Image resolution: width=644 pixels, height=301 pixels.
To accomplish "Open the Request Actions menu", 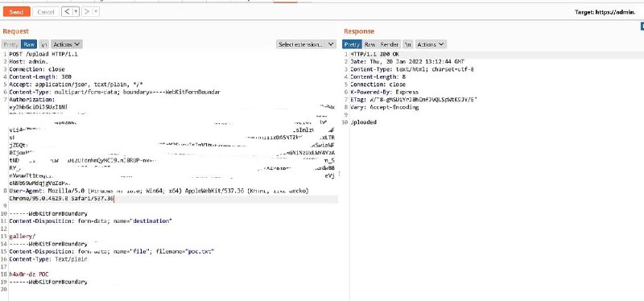I will tap(67, 44).
